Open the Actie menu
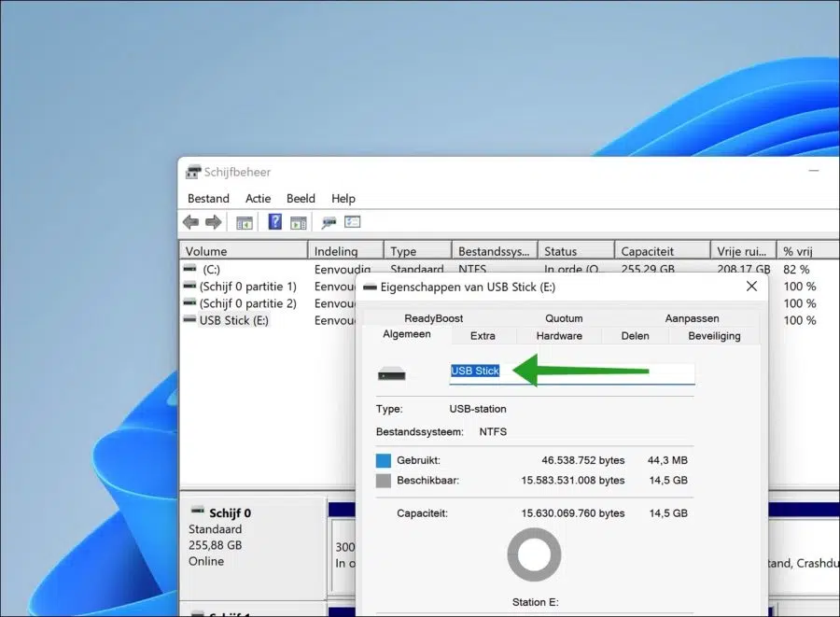Image resolution: width=840 pixels, height=617 pixels. coord(258,198)
